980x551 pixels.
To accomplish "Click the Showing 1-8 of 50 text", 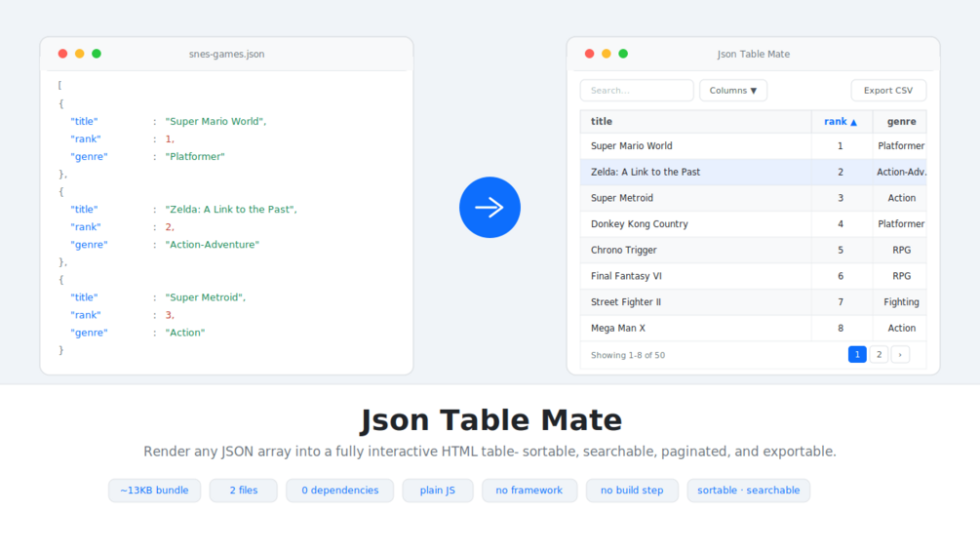I will coord(628,355).
